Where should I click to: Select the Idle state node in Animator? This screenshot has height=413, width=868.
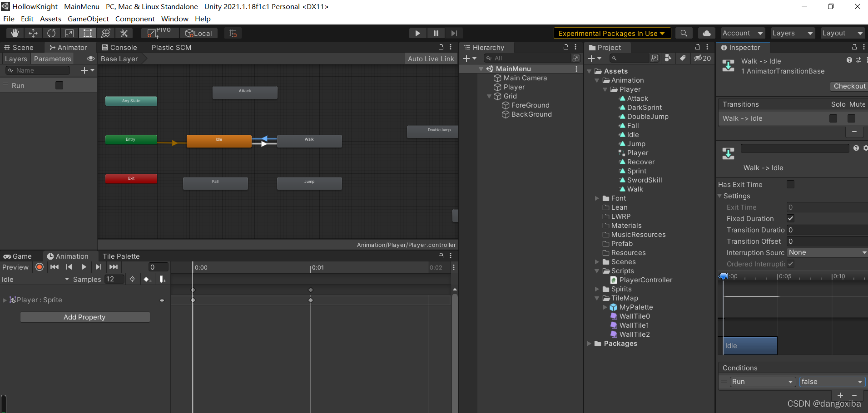click(x=218, y=141)
